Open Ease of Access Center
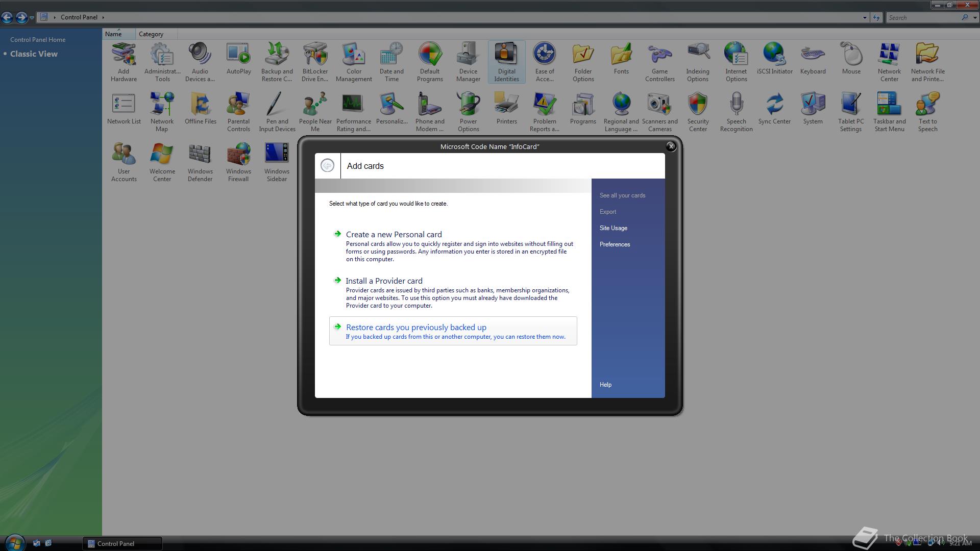The width and height of the screenshot is (980, 551). [x=545, y=62]
